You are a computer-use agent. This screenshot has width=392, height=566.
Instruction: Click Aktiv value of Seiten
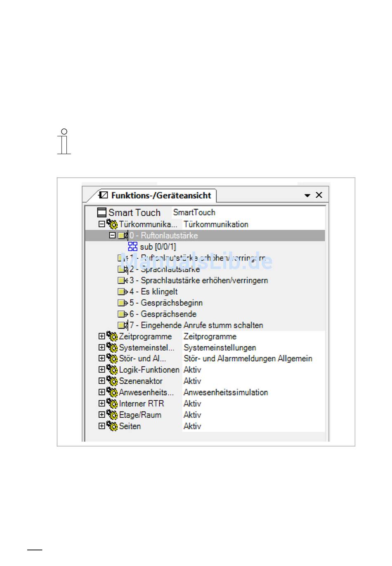tap(192, 426)
